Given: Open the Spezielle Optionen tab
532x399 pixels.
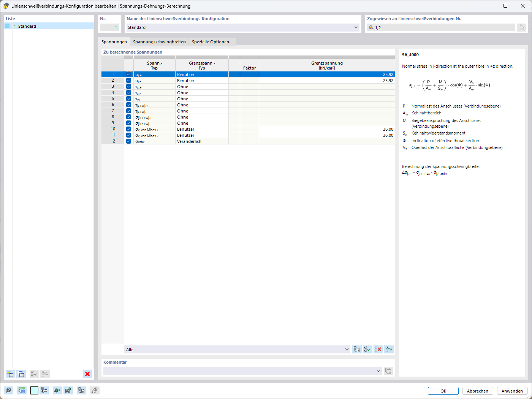Looking at the screenshot, I should 212,42.
